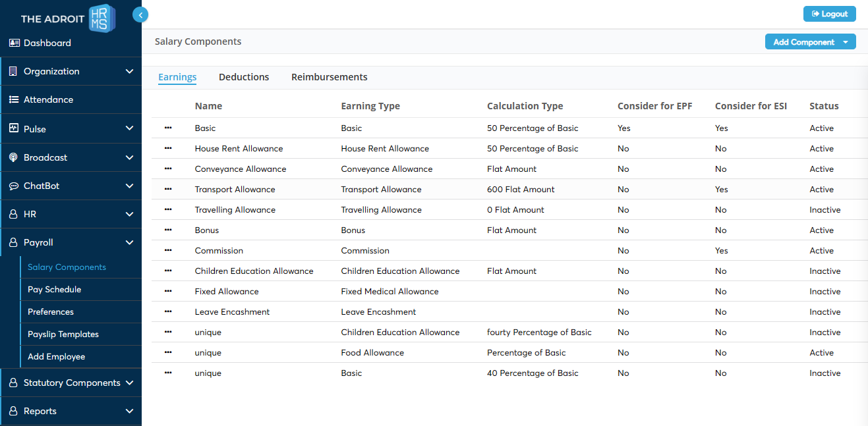Expand the ChatBot menu chevron
This screenshot has width=868, height=426.
click(x=129, y=186)
